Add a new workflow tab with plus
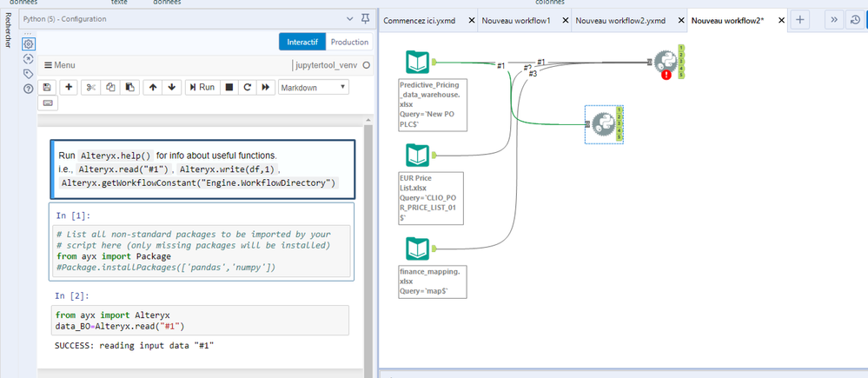The height and width of the screenshot is (378, 868). (x=799, y=20)
